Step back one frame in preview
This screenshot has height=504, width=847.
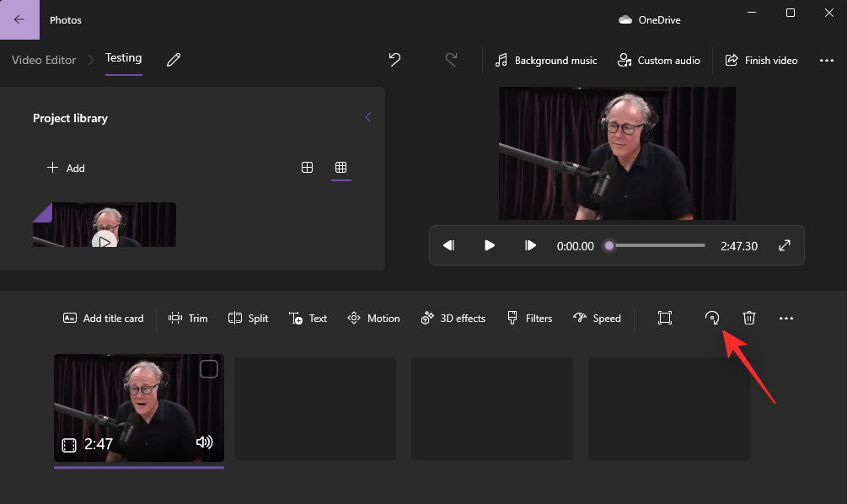pyautogui.click(x=449, y=245)
